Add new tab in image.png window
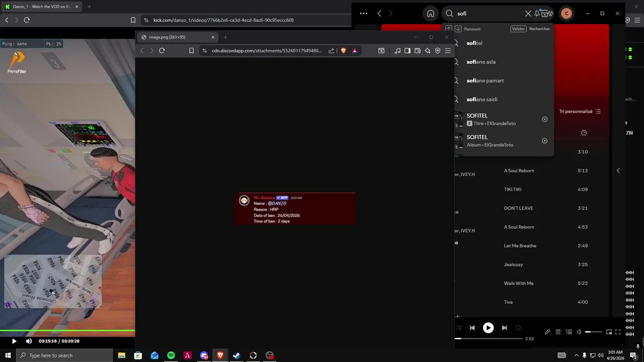The height and width of the screenshot is (362, 644). [x=225, y=37]
